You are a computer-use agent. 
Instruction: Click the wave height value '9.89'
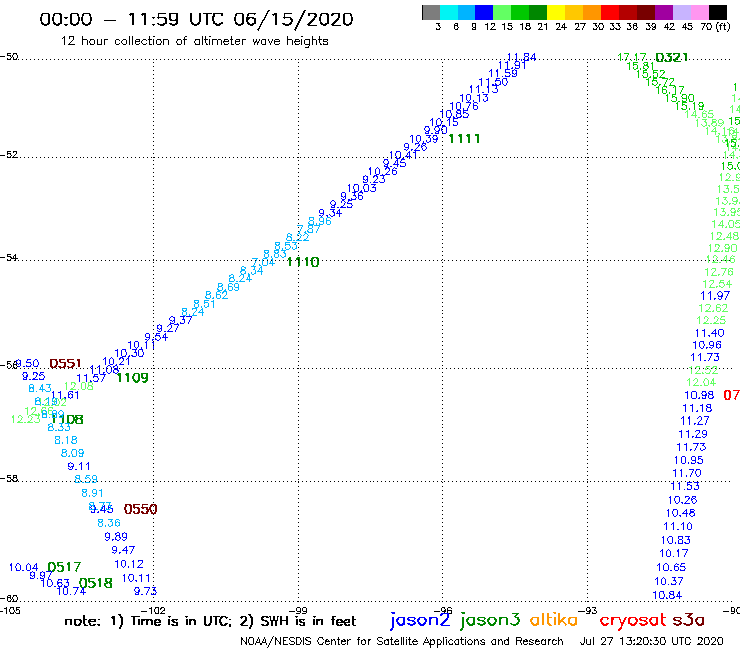point(116,537)
